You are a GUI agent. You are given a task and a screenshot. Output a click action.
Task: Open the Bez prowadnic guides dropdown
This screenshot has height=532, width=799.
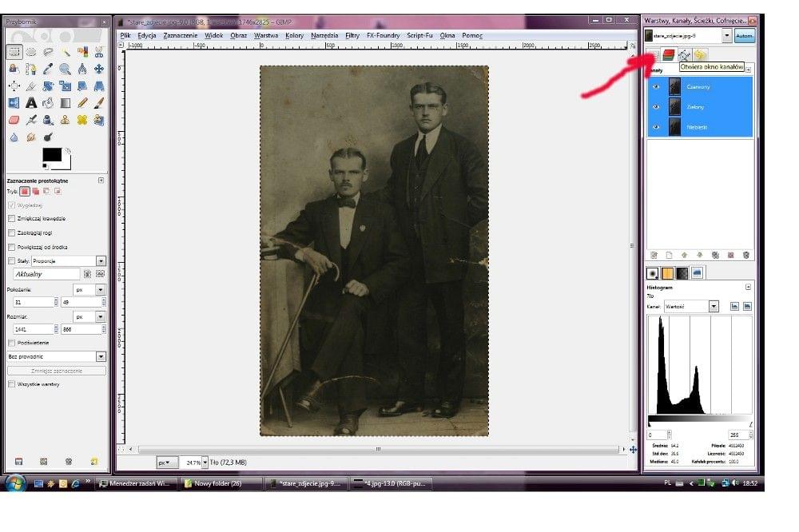(x=57, y=356)
